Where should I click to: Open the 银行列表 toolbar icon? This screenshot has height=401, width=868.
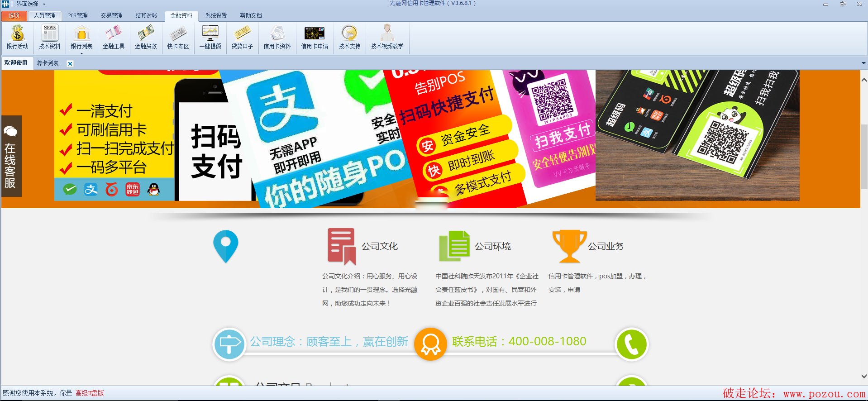[x=81, y=36]
